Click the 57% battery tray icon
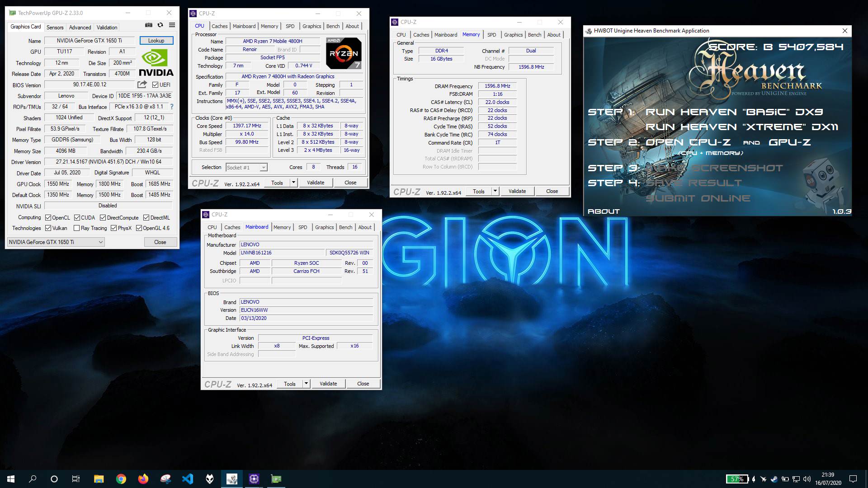Image resolution: width=868 pixels, height=488 pixels. tap(737, 479)
